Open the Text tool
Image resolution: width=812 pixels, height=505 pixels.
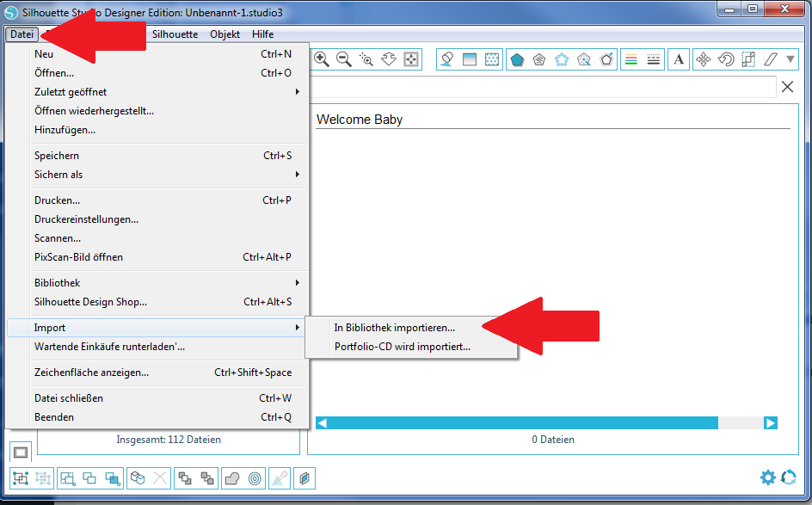pyautogui.click(x=679, y=59)
